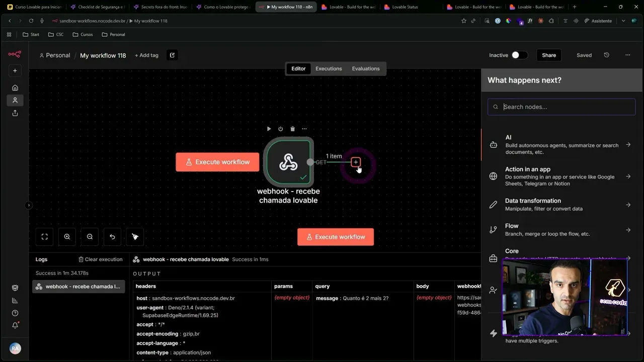Open workflow history clock icon
The height and width of the screenshot is (362, 644).
(x=606, y=55)
